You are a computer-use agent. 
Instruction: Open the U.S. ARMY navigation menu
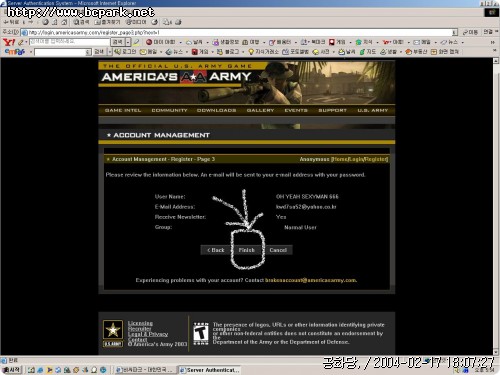[x=373, y=110]
